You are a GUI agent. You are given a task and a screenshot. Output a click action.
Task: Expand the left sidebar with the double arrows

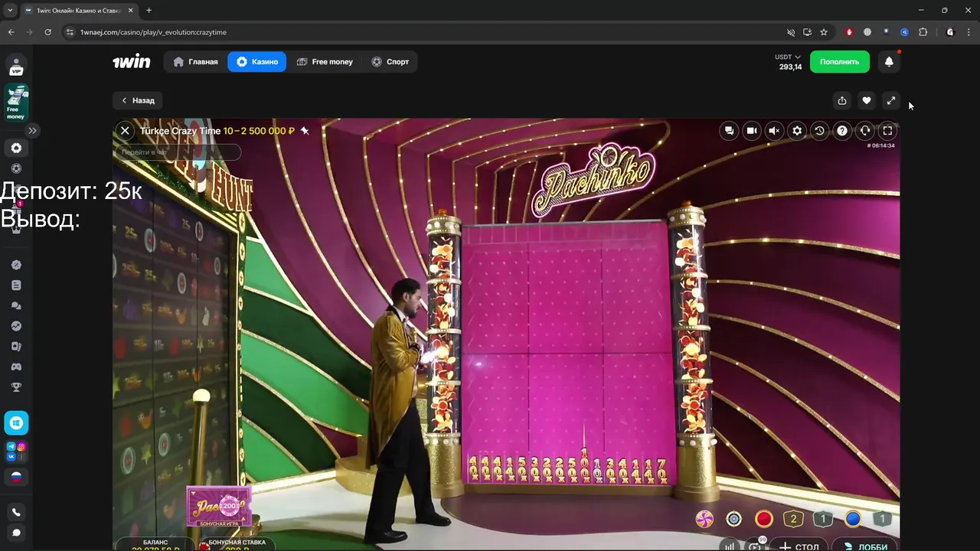click(32, 131)
